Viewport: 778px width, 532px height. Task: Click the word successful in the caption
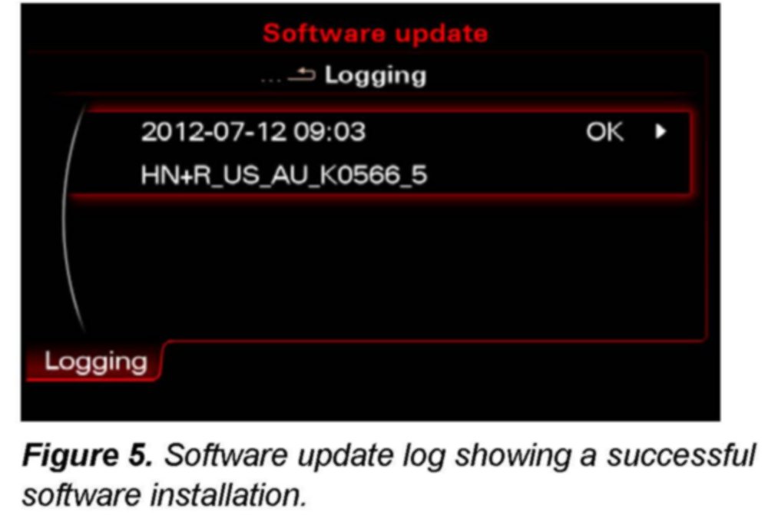(x=680, y=455)
